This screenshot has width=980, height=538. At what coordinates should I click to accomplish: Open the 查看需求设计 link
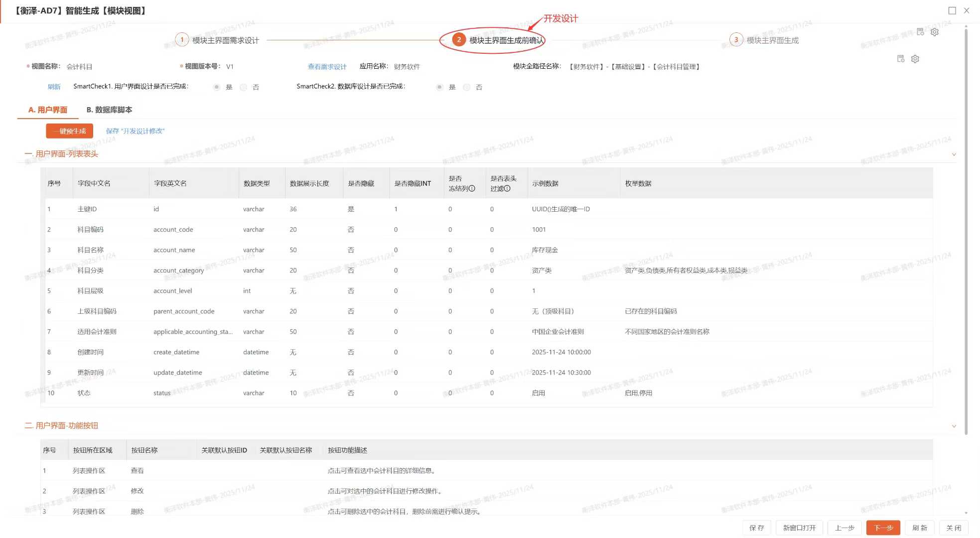click(x=327, y=67)
